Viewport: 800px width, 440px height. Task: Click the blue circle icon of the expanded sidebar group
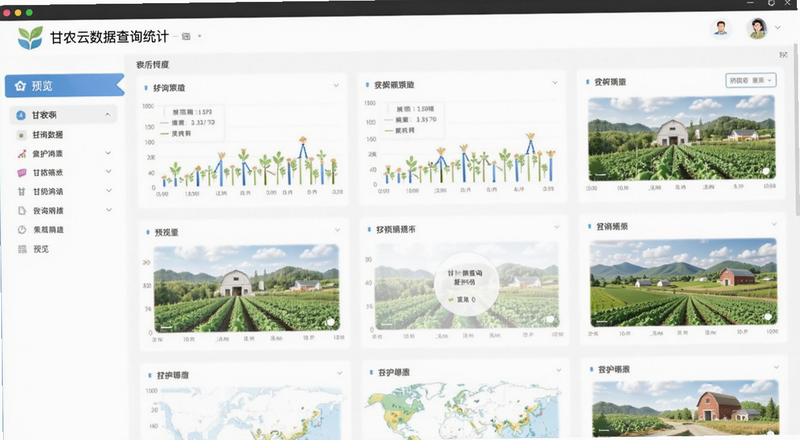20,115
